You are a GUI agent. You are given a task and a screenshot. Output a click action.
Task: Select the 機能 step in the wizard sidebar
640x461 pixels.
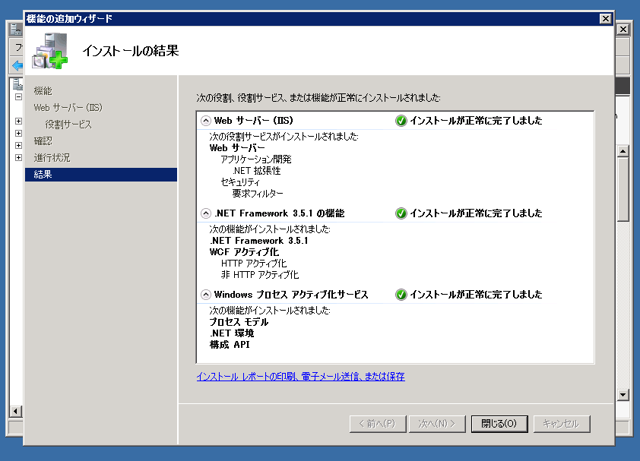point(43,91)
